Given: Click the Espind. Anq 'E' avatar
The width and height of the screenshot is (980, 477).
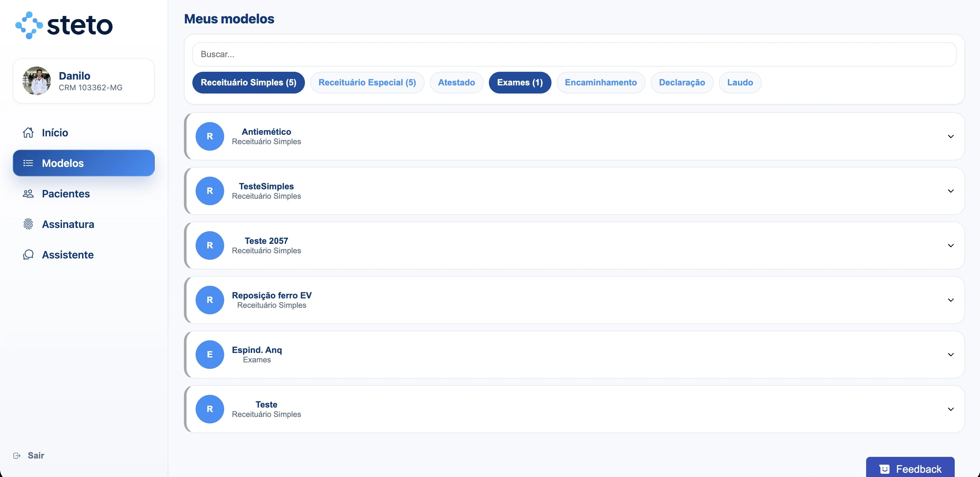Looking at the screenshot, I should pyautogui.click(x=210, y=354).
